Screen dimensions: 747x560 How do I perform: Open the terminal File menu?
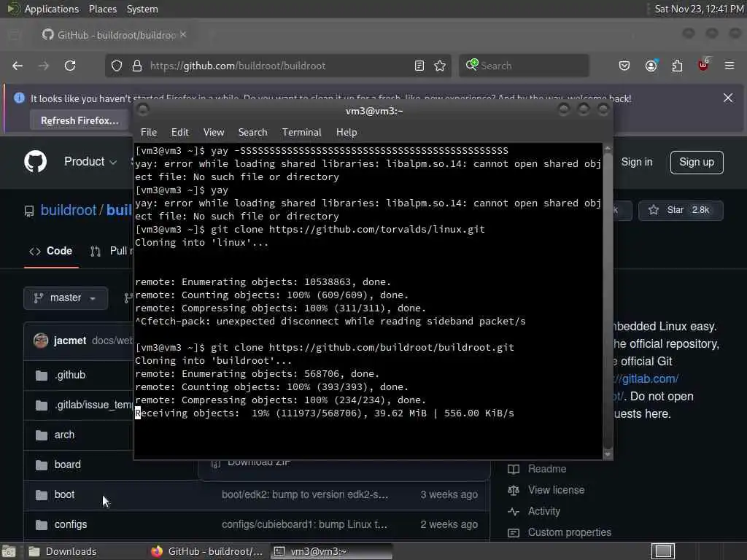pos(149,133)
